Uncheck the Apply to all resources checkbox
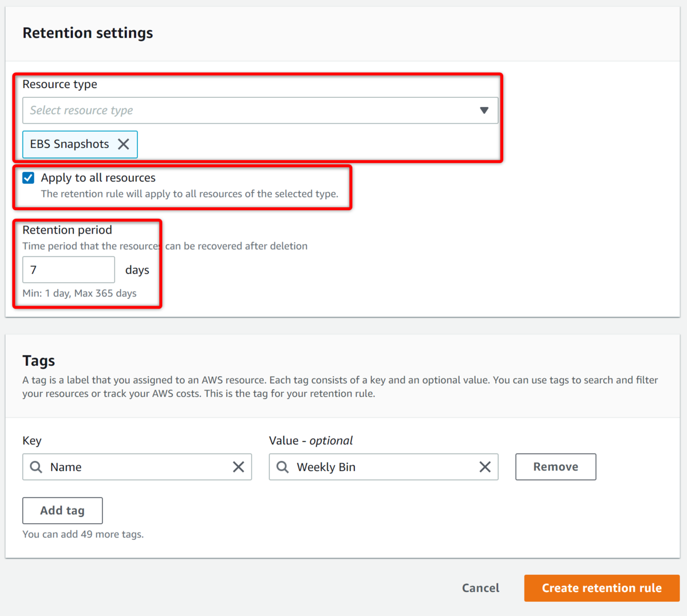This screenshot has width=687, height=616. click(29, 178)
